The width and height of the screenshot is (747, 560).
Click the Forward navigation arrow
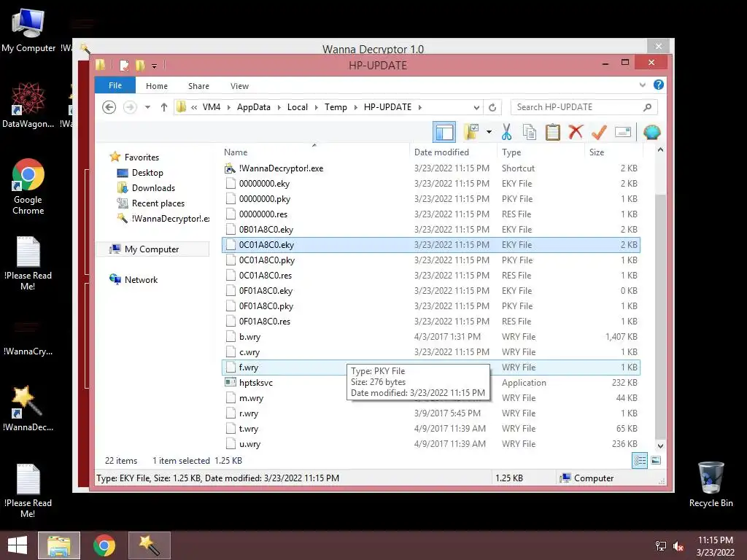click(130, 107)
